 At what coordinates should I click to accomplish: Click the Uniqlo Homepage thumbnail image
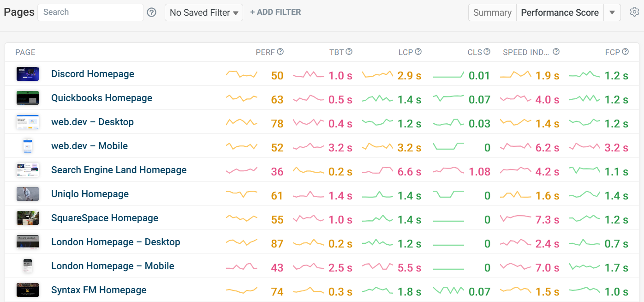point(28,194)
